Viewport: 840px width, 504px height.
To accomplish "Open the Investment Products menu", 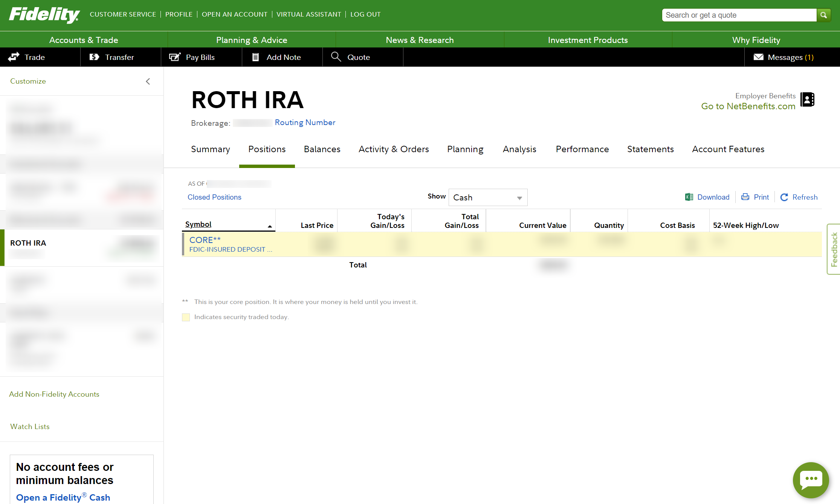I will [588, 40].
